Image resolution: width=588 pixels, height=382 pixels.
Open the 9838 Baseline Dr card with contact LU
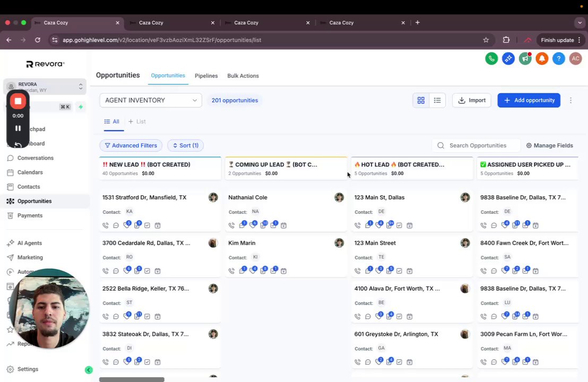click(529, 301)
